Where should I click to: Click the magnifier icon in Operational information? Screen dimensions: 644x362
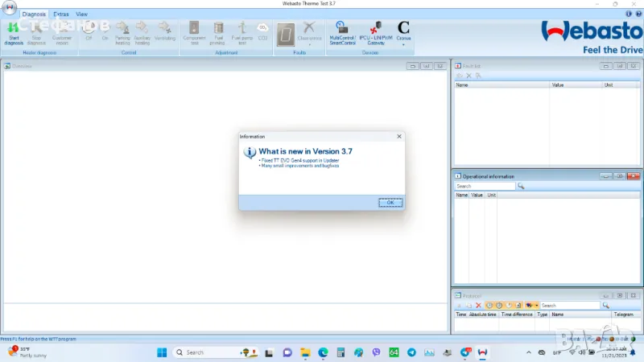[x=521, y=186]
